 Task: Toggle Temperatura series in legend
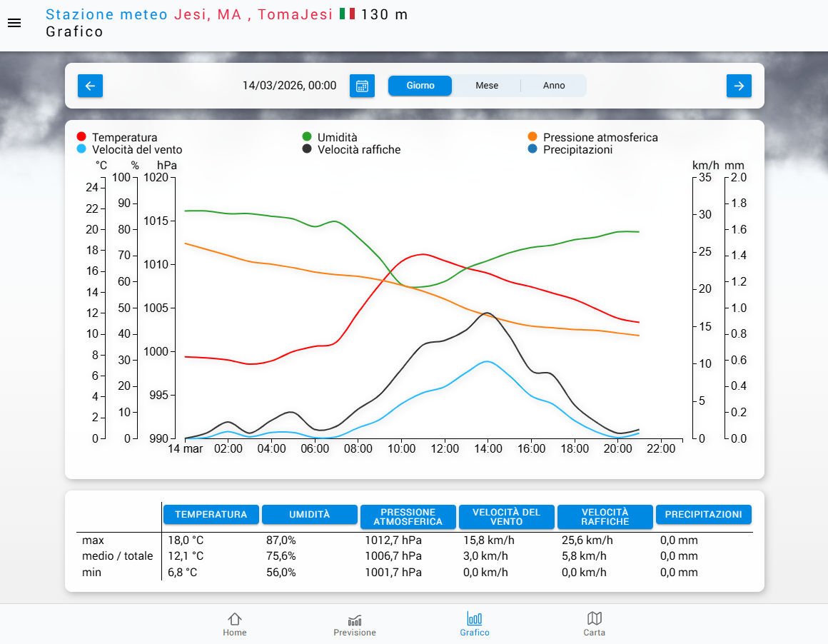[x=124, y=137]
